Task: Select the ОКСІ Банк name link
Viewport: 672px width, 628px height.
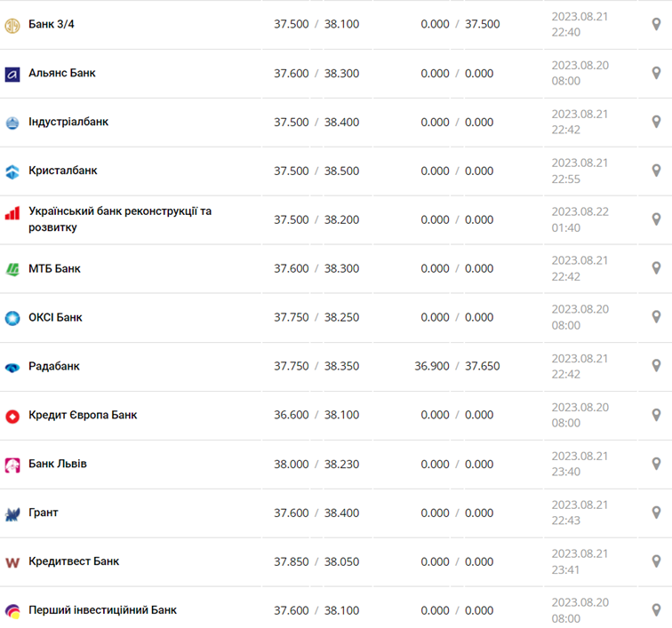Action: pyautogui.click(x=55, y=317)
